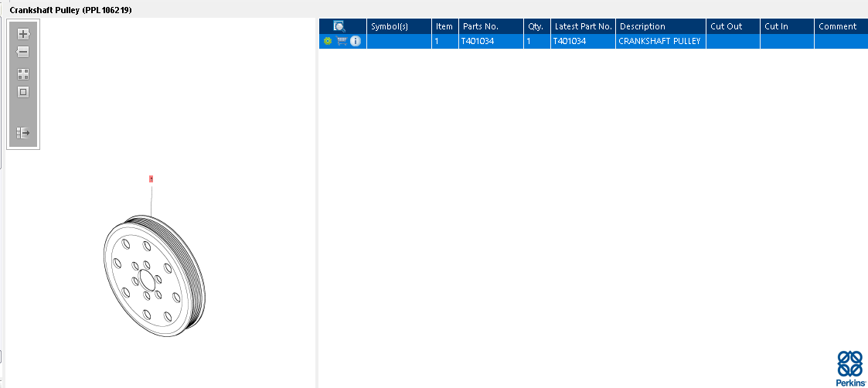Click Crankshaft Pulley (PPL106219) title
This screenshot has height=388, width=868.
71,10
